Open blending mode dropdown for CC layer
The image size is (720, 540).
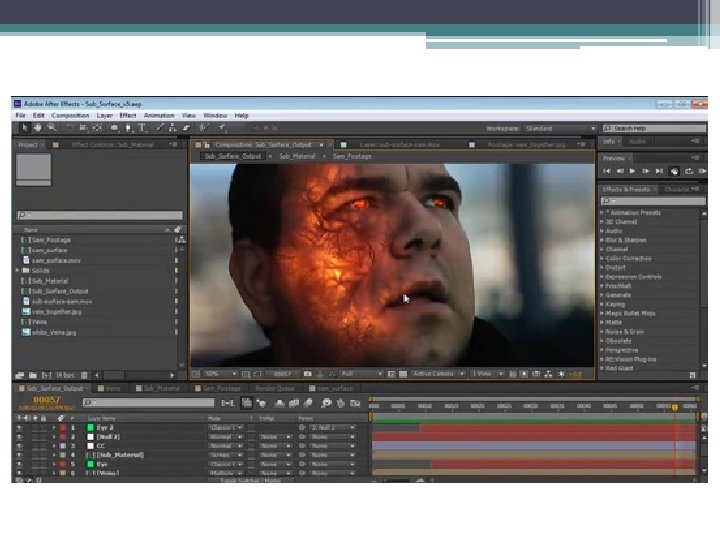point(225,446)
